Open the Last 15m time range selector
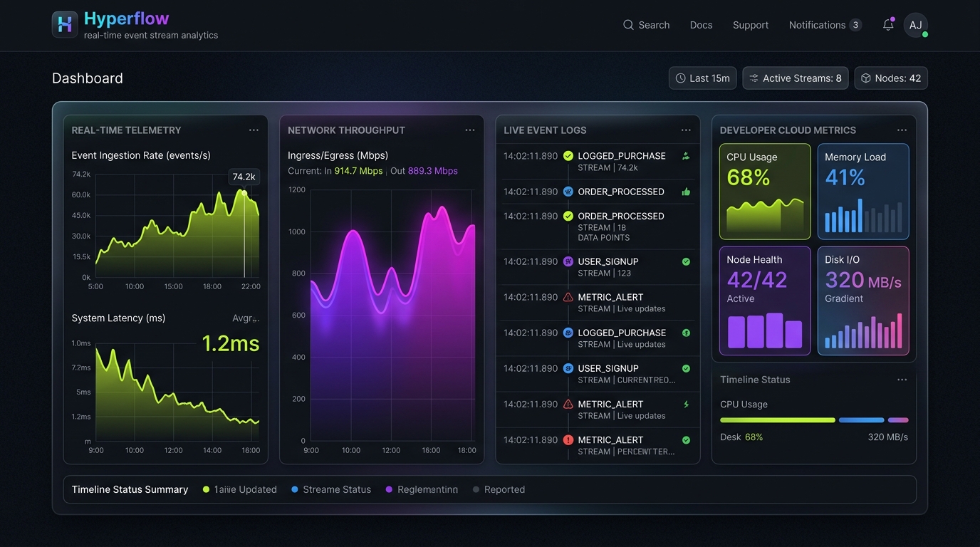The width and height of the screenshot is (980, 547). (x=702, y=78)
